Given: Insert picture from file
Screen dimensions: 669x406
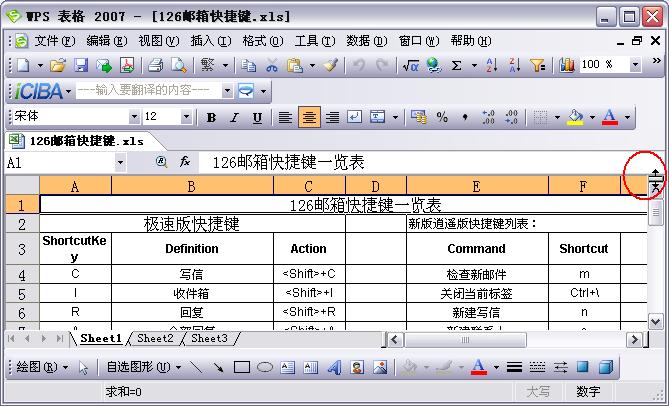Looking at the screenshot, I should pos(380,367).
